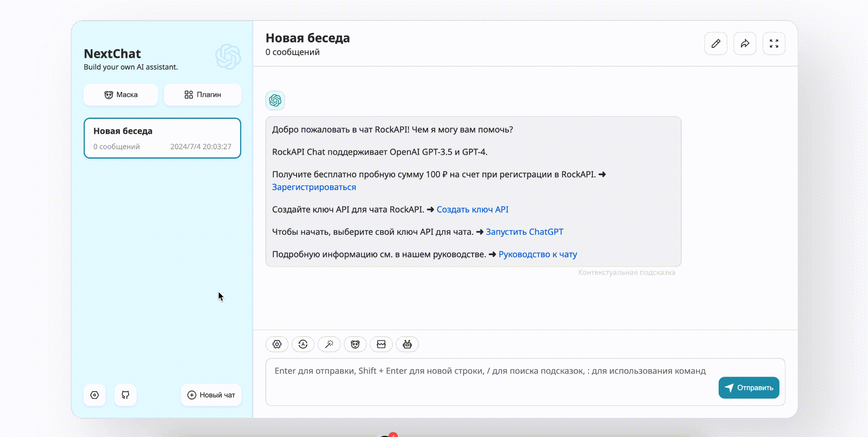Toggle fullscreen mode icon
The height and width of the screenshot is (437, 868).
(774, 44)
